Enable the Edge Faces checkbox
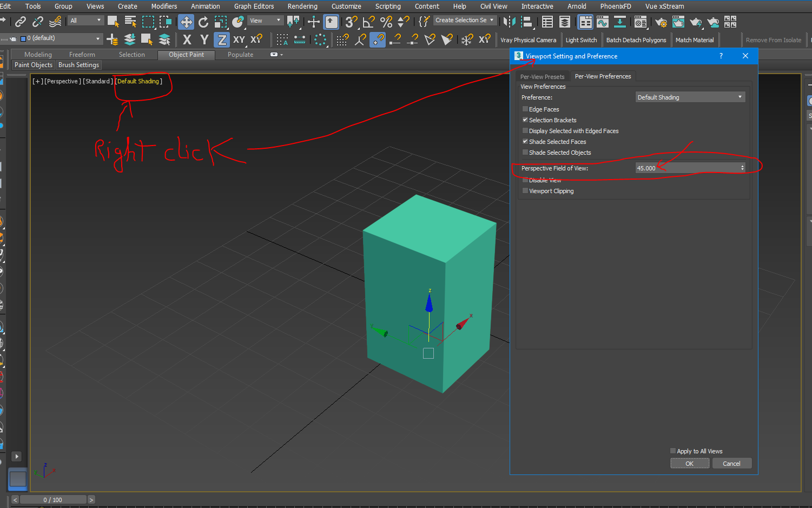Viewport: 812px width, 508px height. click(525, 109)
